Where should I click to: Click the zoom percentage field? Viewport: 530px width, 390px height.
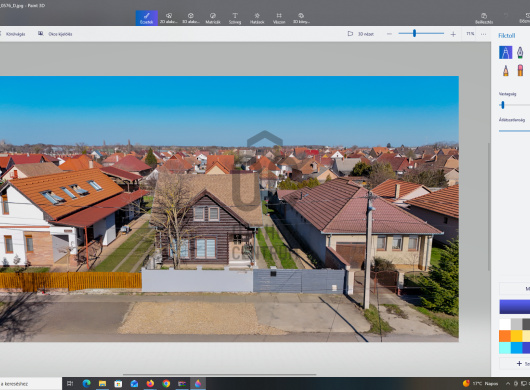[470, 34]
